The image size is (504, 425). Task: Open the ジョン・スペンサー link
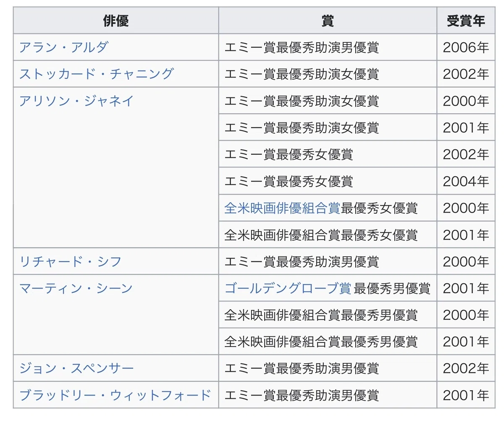pos(76,368)
